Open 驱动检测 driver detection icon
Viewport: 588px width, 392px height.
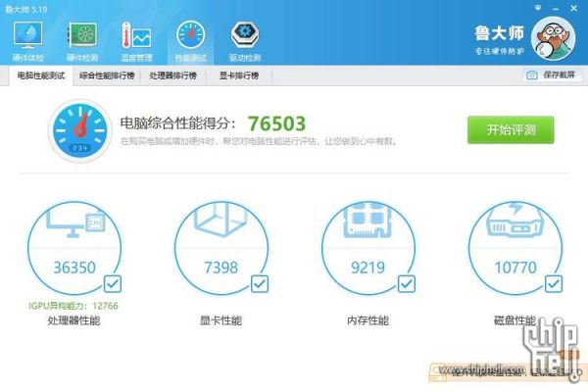245,41
